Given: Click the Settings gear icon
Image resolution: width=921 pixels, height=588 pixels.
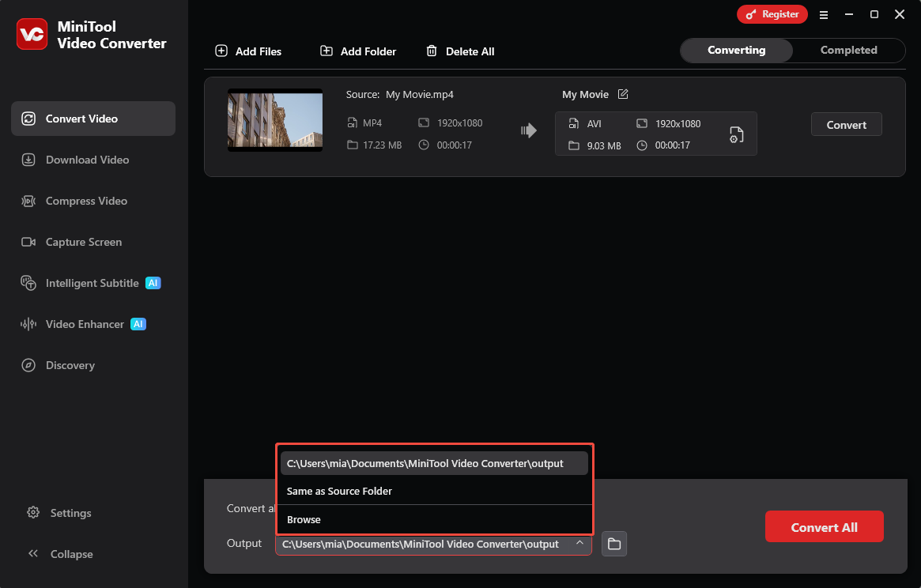Looking at the screenshot, I should 33,512.
